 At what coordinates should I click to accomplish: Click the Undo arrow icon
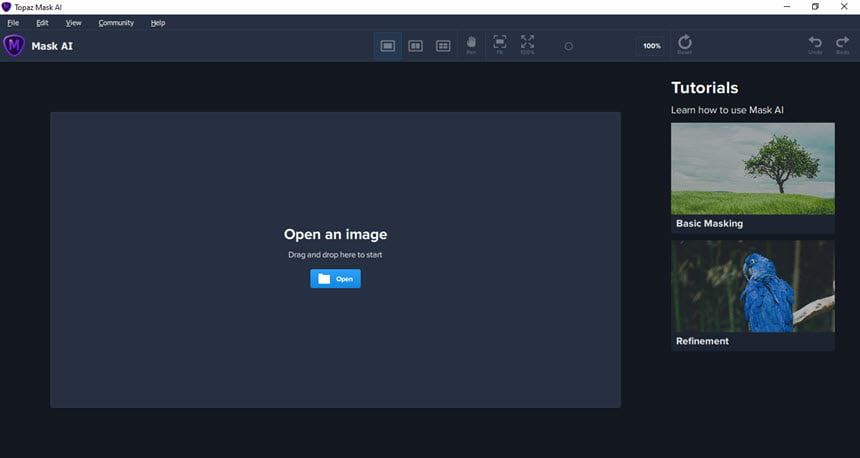[815, 45]
